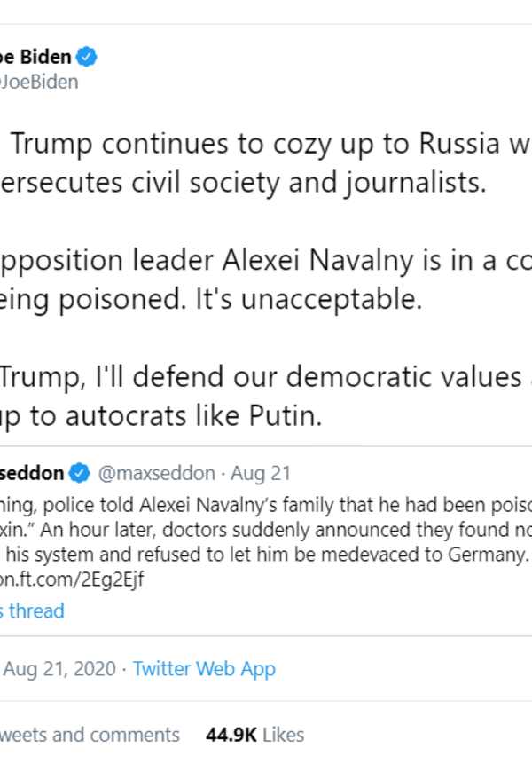View the Retweets and comments list

coord(89,735)
